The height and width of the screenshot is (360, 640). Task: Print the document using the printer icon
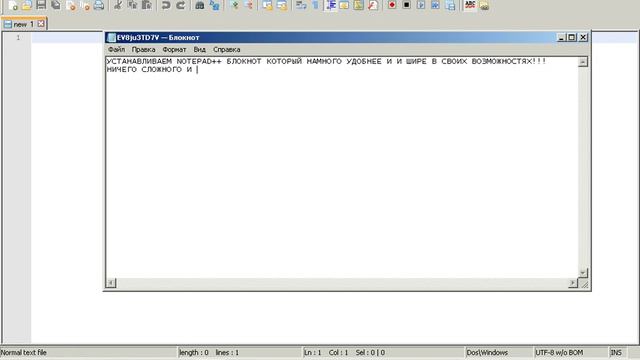pos(99,5)
